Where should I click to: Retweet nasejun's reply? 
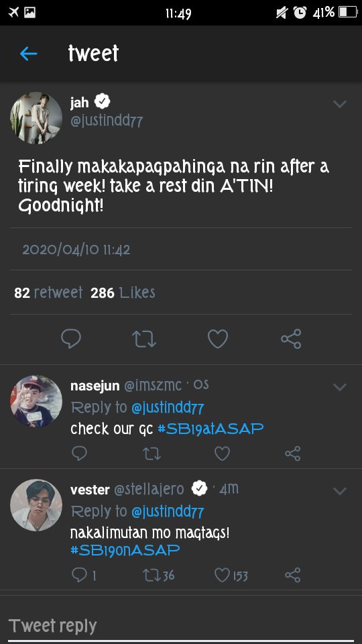pyautogui.click(x=152, y=453)
